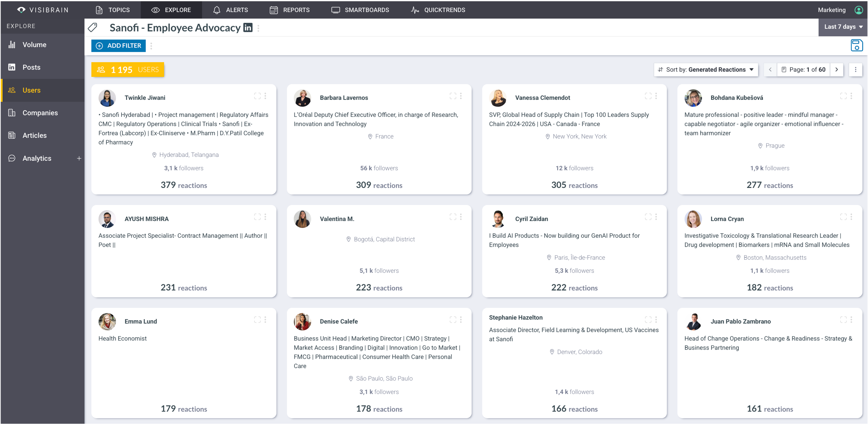Open Barbara Lavernos's card options menu
The height and width of the screenshot is (425, 868).
click(461, 96)
